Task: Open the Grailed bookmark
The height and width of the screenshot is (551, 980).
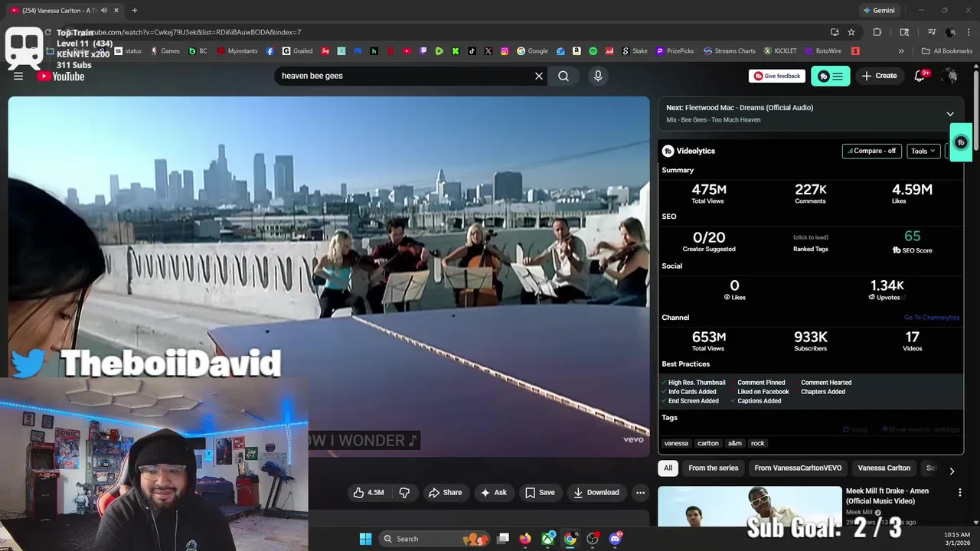Action: click(298, 51)
